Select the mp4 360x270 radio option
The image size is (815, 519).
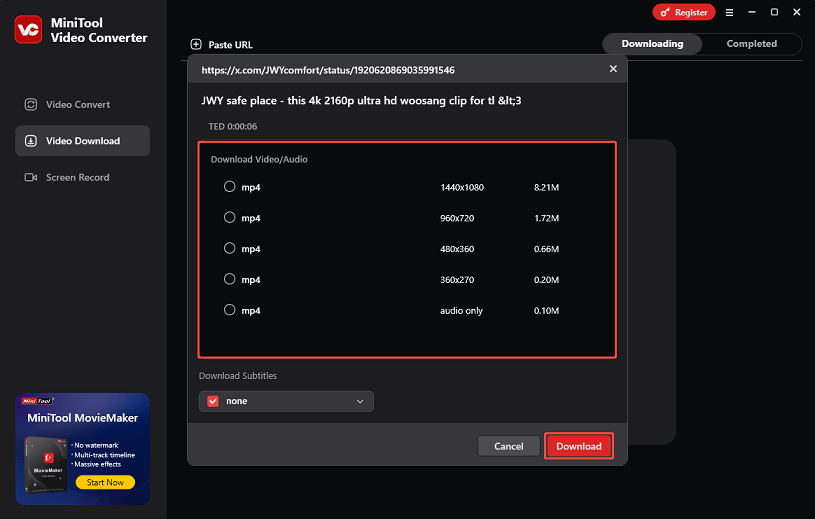pyautogui.click(x=229, y=279)
